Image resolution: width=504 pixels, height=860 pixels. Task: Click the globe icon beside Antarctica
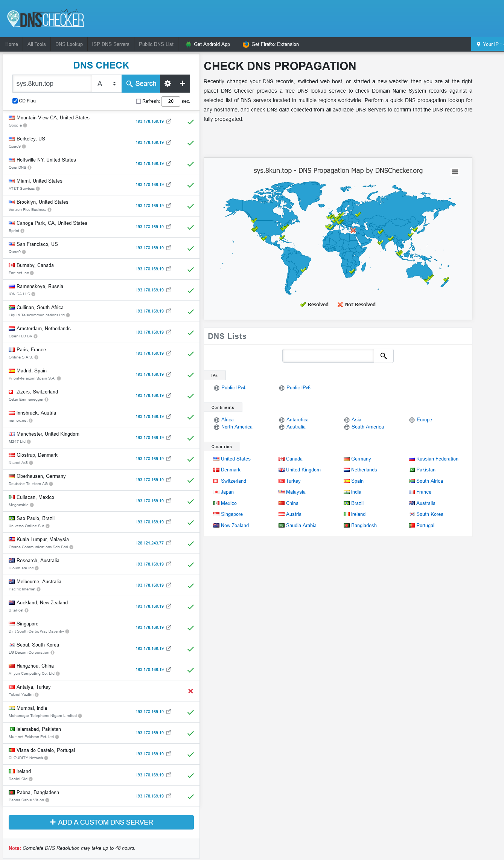[282, 420]
